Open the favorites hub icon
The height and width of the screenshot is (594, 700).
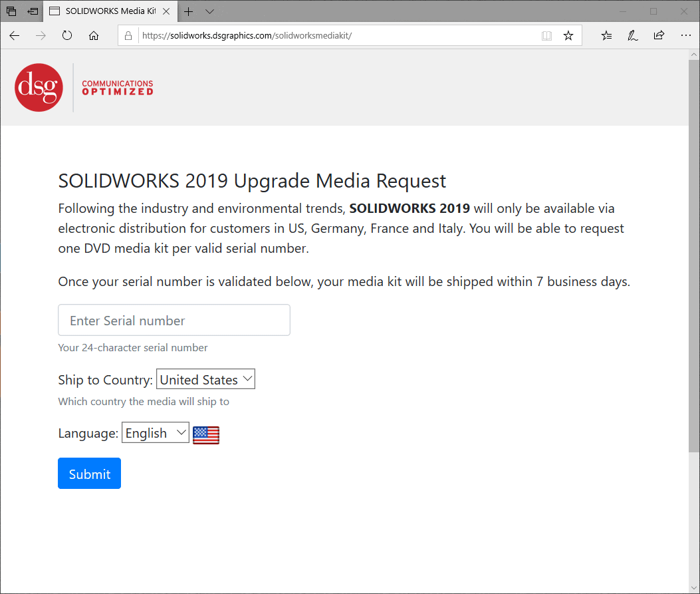(x=606, y=36)
